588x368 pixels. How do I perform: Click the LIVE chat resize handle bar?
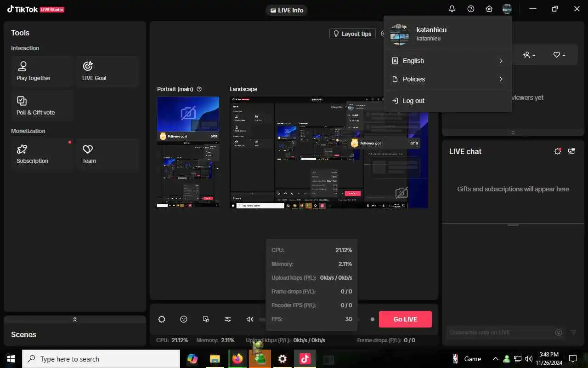point(513,225)
